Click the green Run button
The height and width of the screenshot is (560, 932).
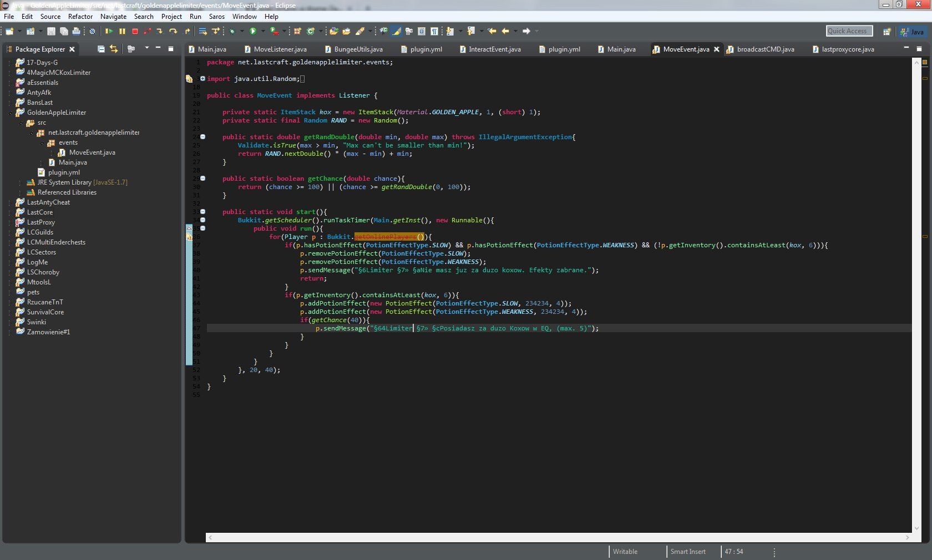(x=253, y=32)
